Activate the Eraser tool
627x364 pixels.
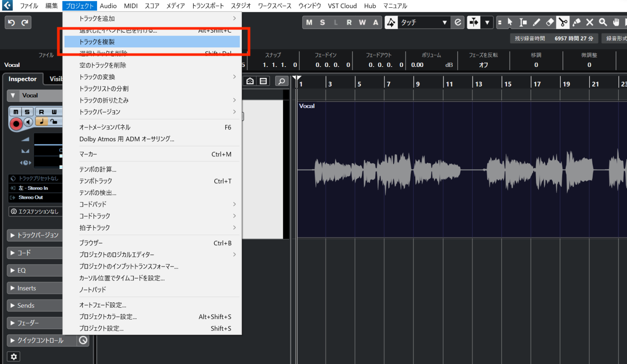click(x=549, y=22)
